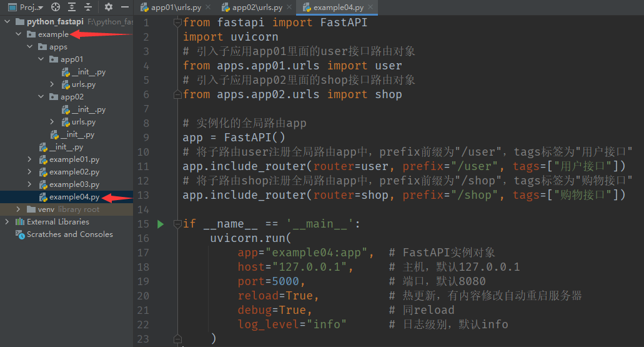644x347 pixels.
Task: Select urls.py under the app02 folder
Action: (x=83, y=122)
